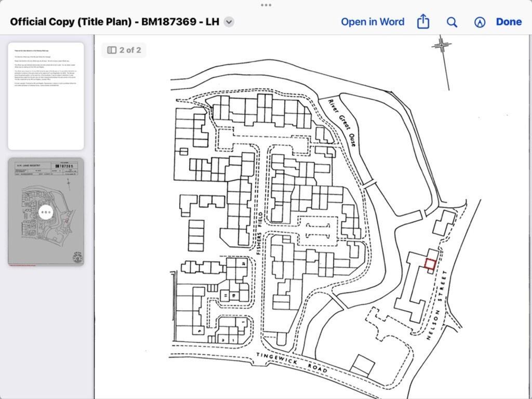Select the red outlined plot on the map
The height and width of the screenshot is (399, 532).
point(430,264)
